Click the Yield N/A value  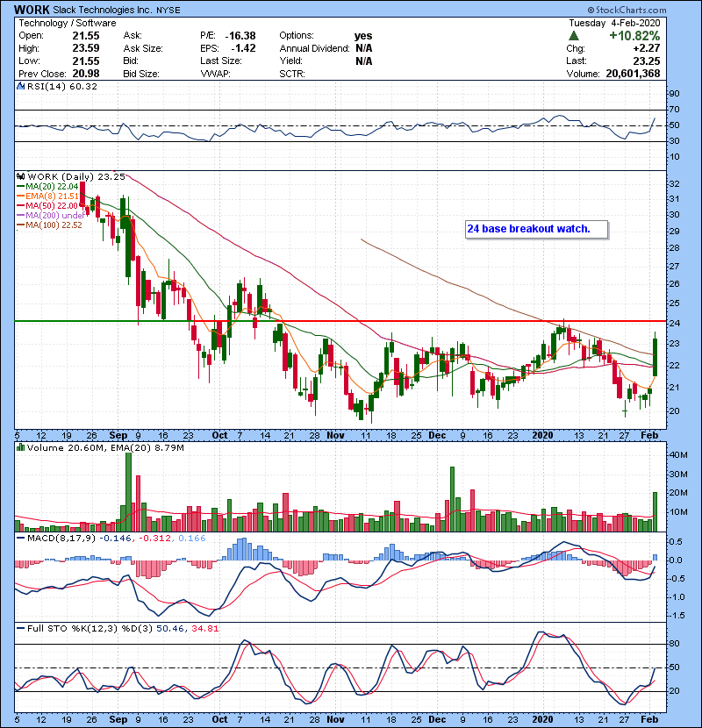coord(364,61)
